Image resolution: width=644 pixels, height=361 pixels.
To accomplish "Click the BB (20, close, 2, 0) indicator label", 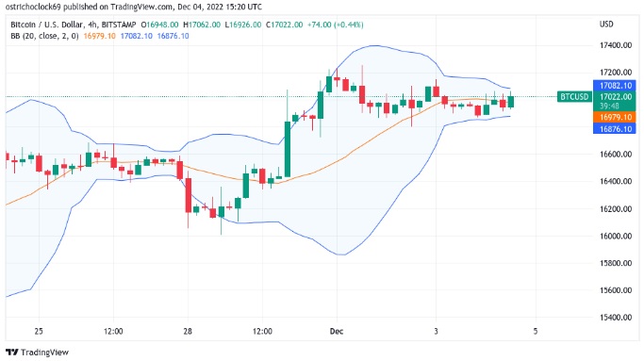I will click(x=44, y=36).
